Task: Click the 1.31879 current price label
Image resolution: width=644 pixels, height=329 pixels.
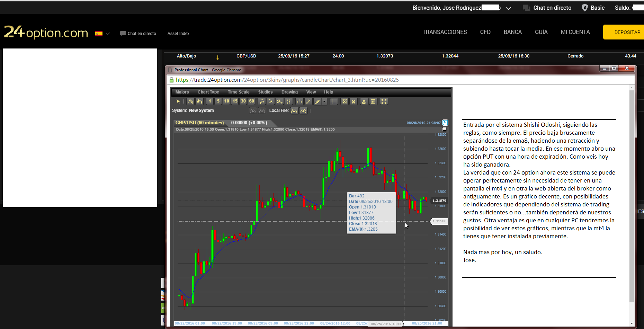Action: [x=439, y=201]
